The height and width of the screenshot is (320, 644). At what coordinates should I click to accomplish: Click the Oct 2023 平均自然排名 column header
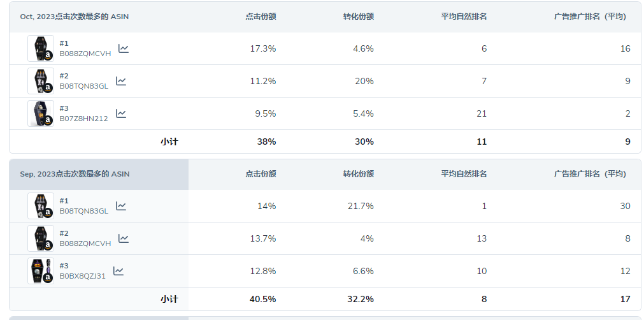tap(464, 17)
